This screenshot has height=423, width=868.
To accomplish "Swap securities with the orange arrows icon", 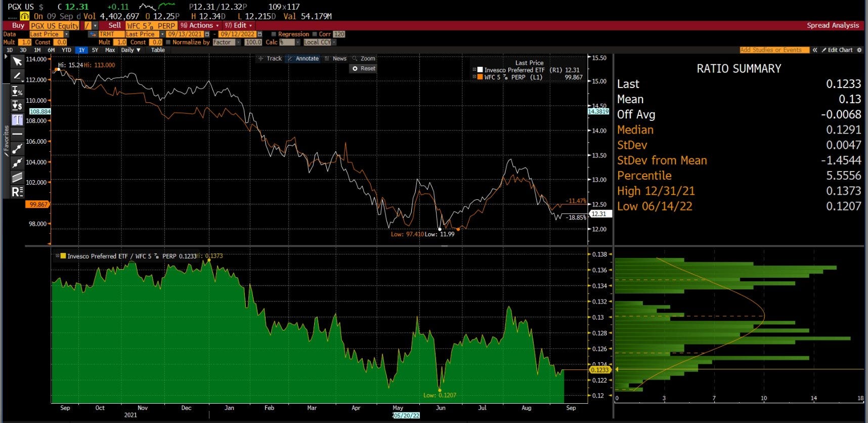I will point(92,34).
